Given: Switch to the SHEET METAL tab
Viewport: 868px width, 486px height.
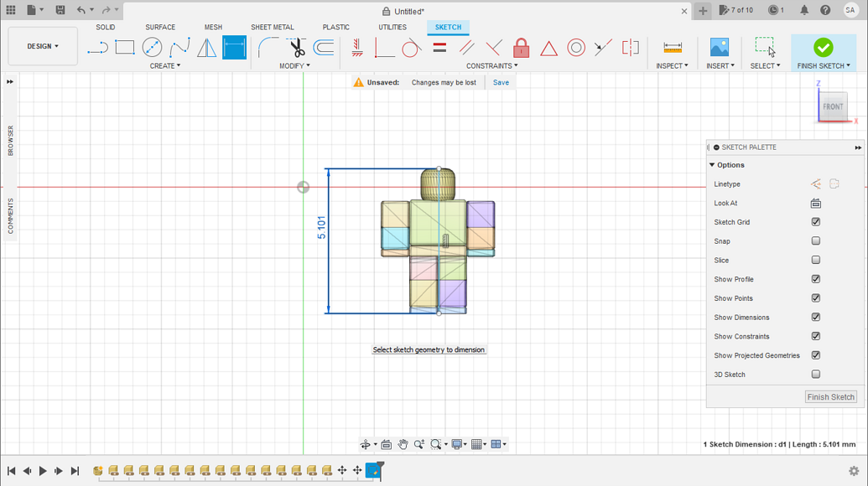Looking at the screenshot, I should (273, 27).
